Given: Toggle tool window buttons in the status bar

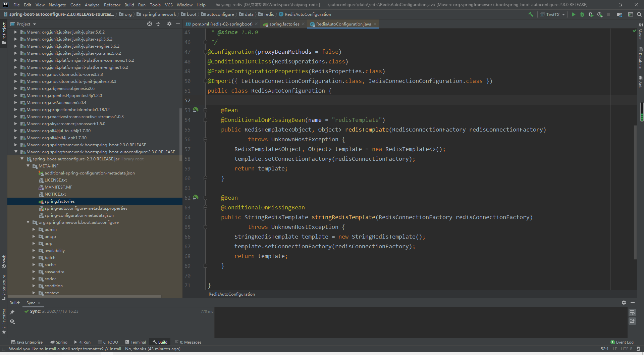Looking at the screenshot, I should tap(4, 349).
